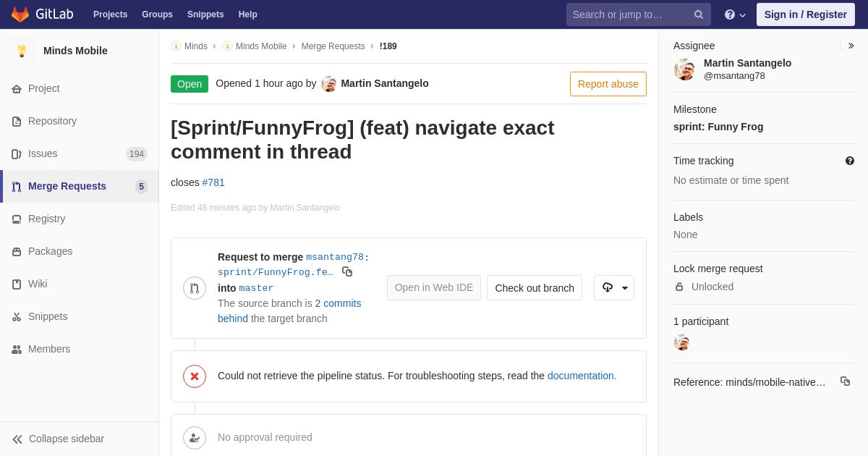Image resolution: width=868 pixels, height=456 pixels.
Task: Go to Snippets in the top navbar
Action: tap(205, 14)
